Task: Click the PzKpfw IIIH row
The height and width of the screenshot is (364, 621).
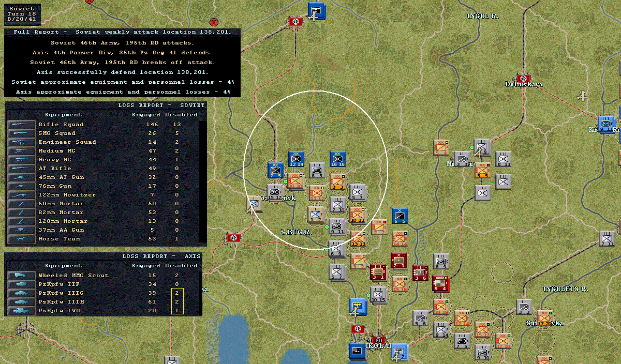Action: click(x=103, y=301)
